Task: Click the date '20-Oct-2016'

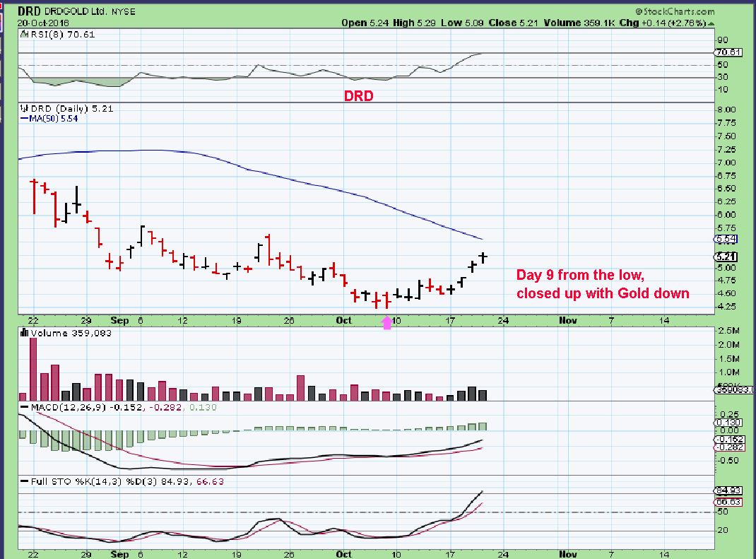Action: [43, 23]
